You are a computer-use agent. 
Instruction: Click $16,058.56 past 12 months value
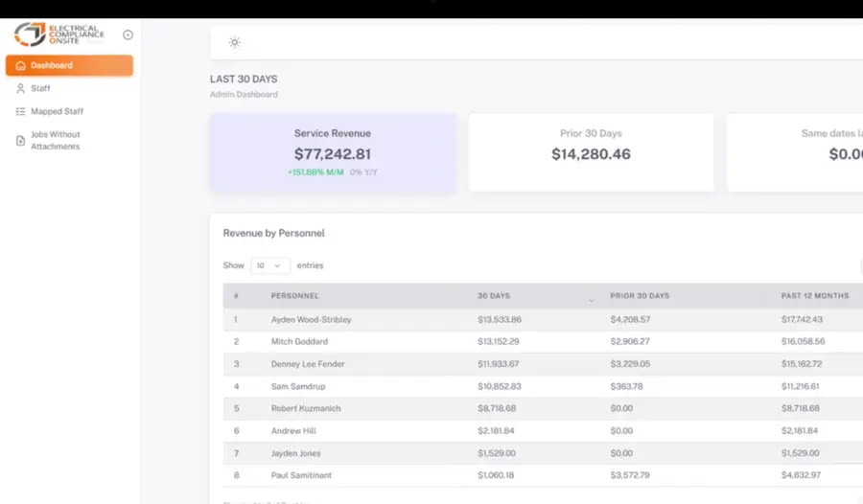(x=803, y=342)
